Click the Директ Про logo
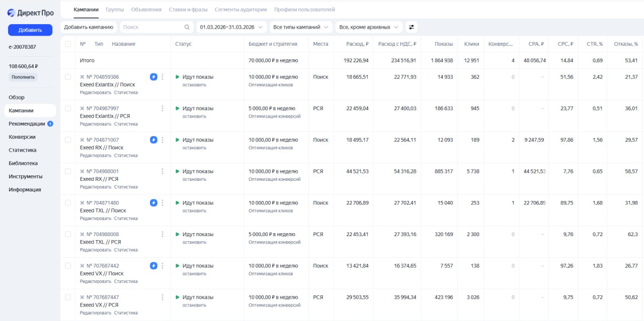 [30, 13]
